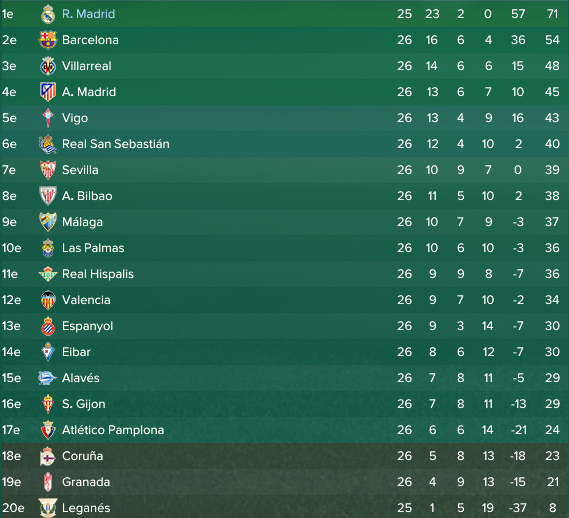
Task: Click the A. Madrid club crest
Action: 48,92
